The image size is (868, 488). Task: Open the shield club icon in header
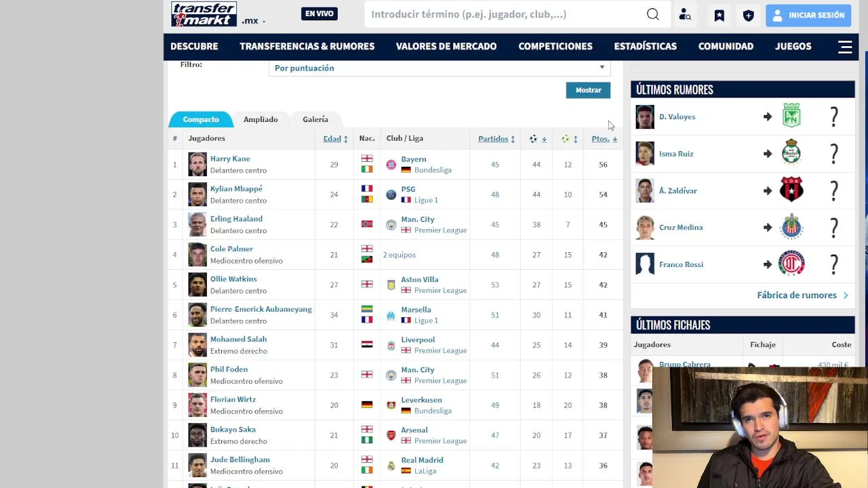749,15
